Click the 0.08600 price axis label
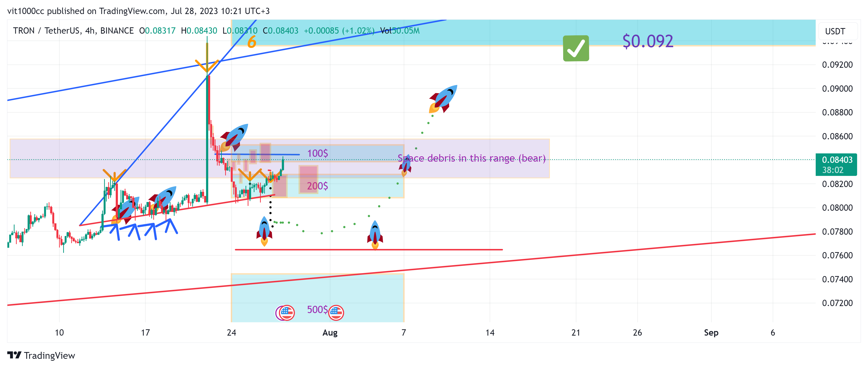 click(x=837, y=136)
